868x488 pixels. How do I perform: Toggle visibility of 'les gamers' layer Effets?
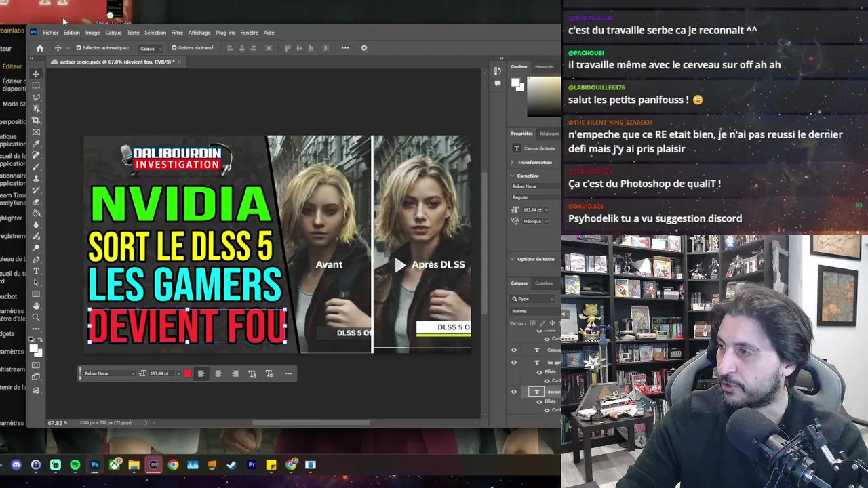[539, 372]
